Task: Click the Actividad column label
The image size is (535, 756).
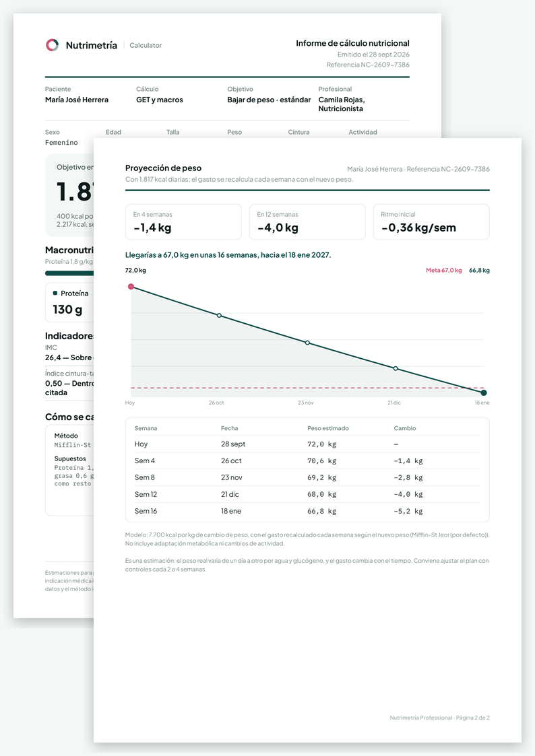Action: [x=363, y=132]
